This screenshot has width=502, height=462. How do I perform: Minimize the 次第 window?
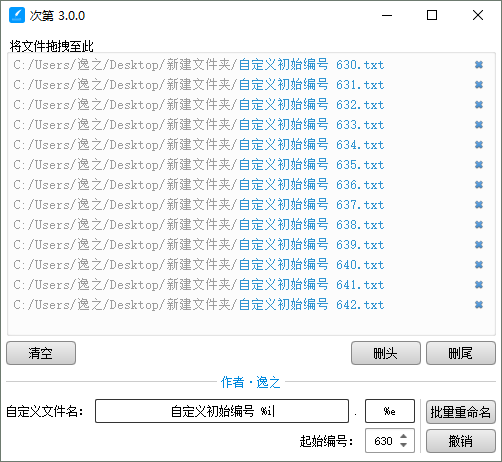(387, 15)
